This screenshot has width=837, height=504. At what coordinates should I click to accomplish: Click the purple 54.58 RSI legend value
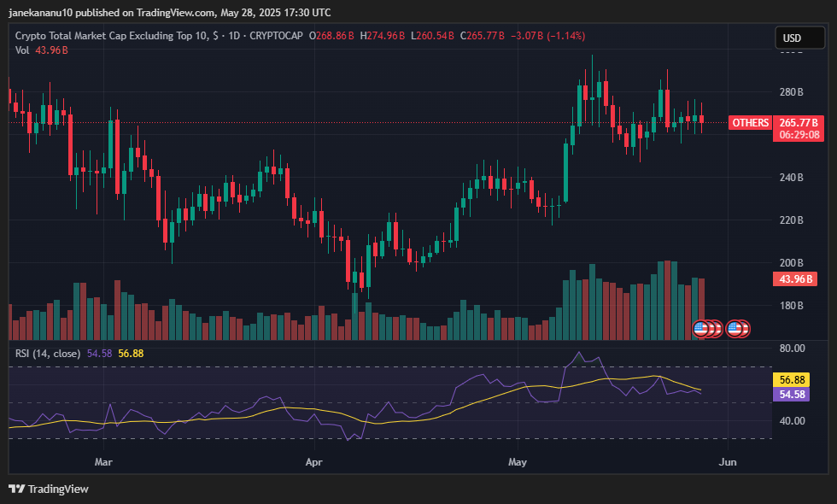tap(99, 354)
